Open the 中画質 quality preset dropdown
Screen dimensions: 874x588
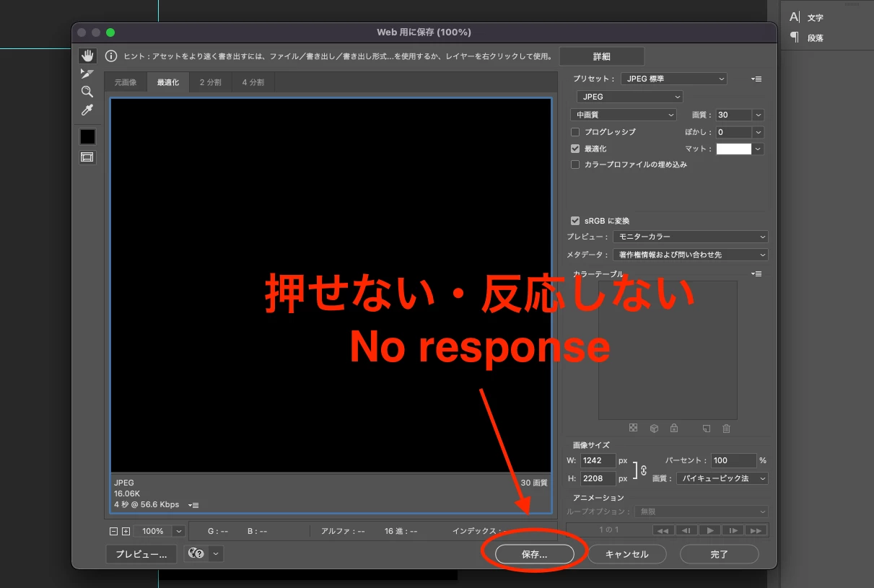[623, 115]
